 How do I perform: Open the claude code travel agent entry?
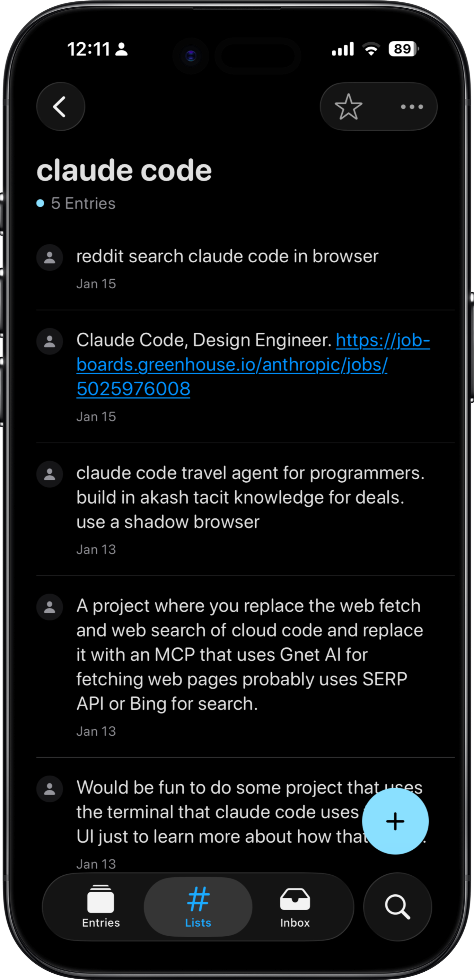249,497
